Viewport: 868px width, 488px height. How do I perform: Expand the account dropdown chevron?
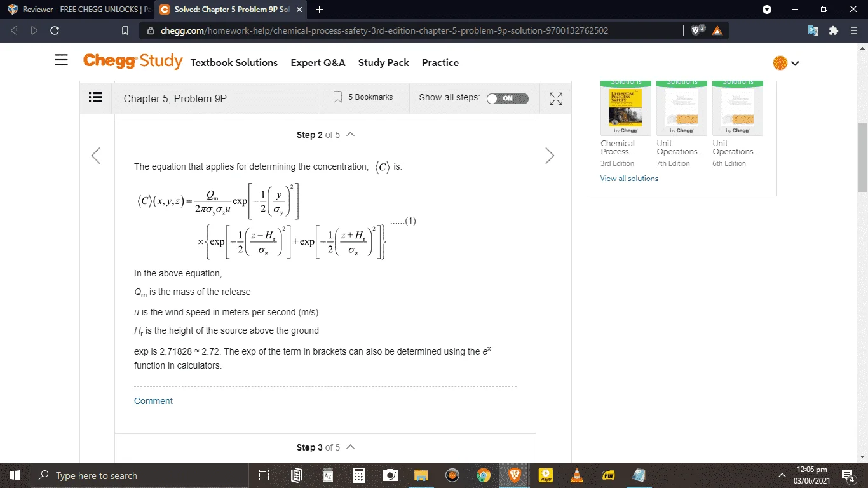pos(795,63)
